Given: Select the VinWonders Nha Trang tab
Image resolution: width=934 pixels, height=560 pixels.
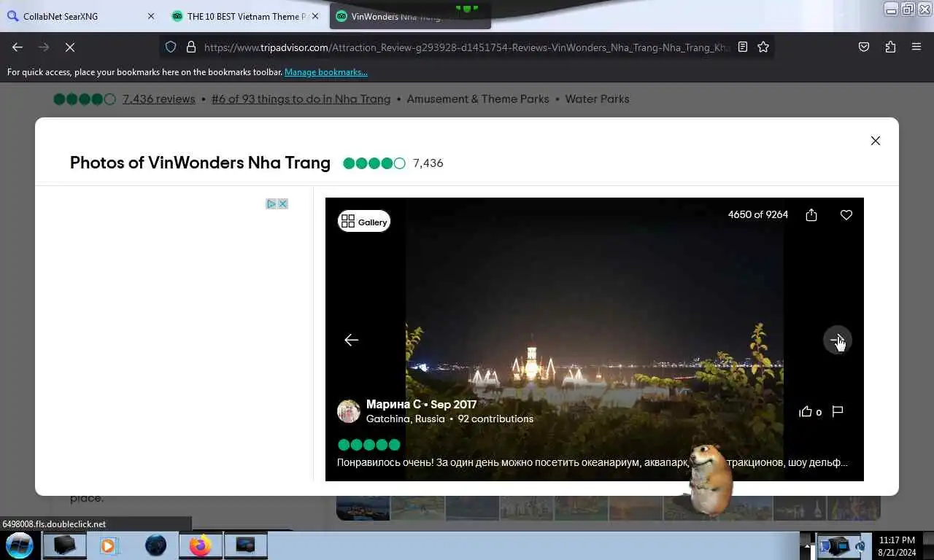Looking at the screenshot, I should [410, 16].
